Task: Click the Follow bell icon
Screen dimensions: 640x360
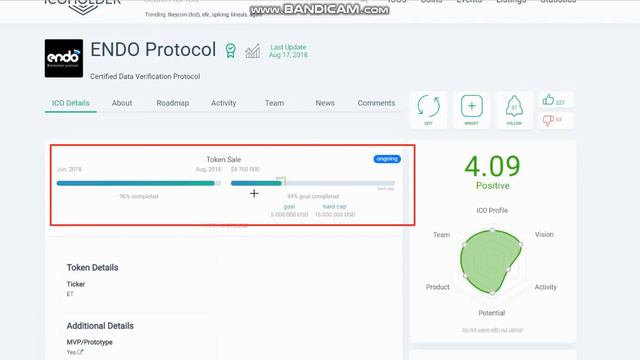Action: click(x=514, y=107)
